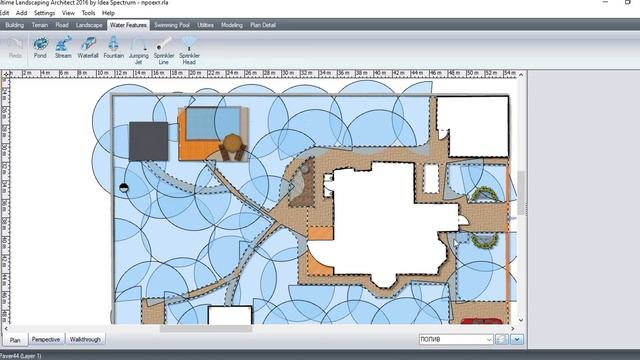Open the Help menu
This screenshot has width=640, height=360.
[x=108, y=13]
